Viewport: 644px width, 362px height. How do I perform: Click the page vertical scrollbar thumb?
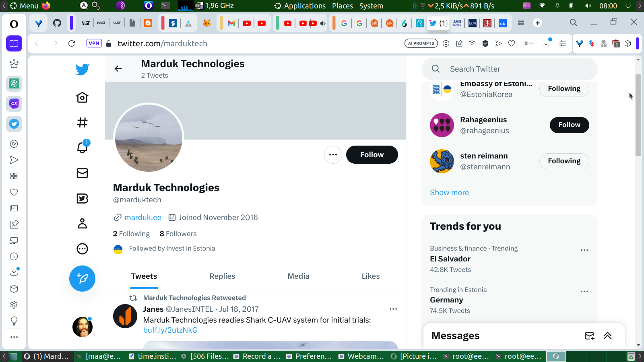638,115
